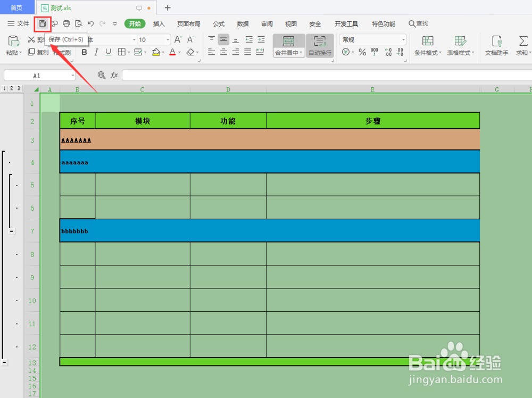Switch to 数据 Data tab
This screenshot has height=398, width=532.
(x=243, y=24)
